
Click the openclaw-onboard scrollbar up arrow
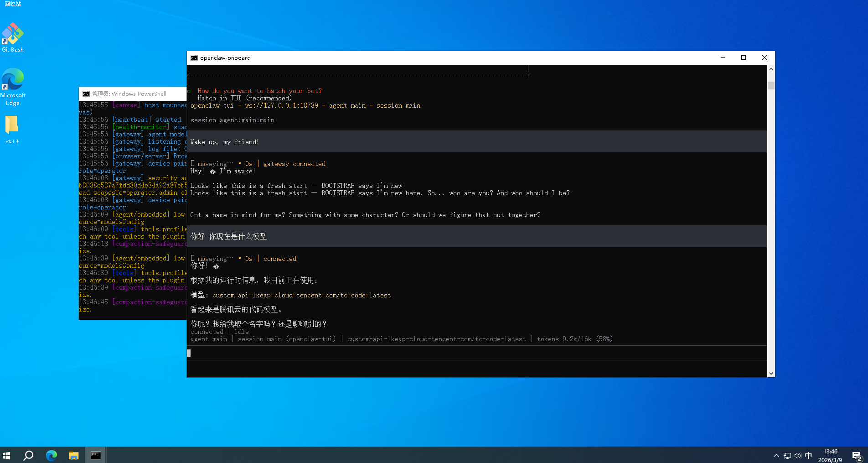(x=771, y=69)
